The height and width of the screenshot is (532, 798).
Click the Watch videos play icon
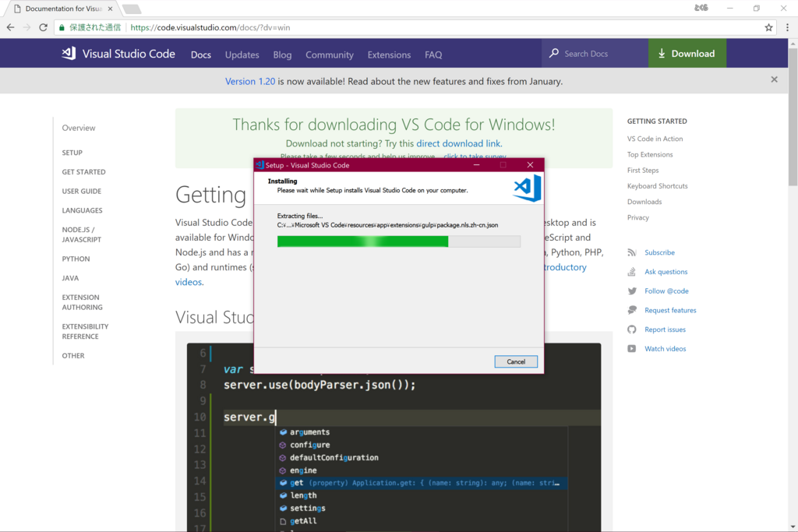[631, 348]
